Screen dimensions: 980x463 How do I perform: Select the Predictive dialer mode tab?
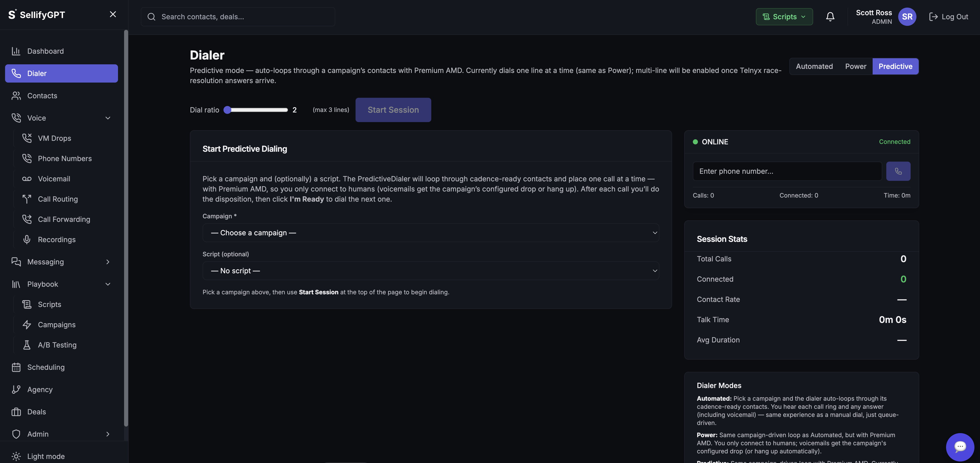[895, 66]
